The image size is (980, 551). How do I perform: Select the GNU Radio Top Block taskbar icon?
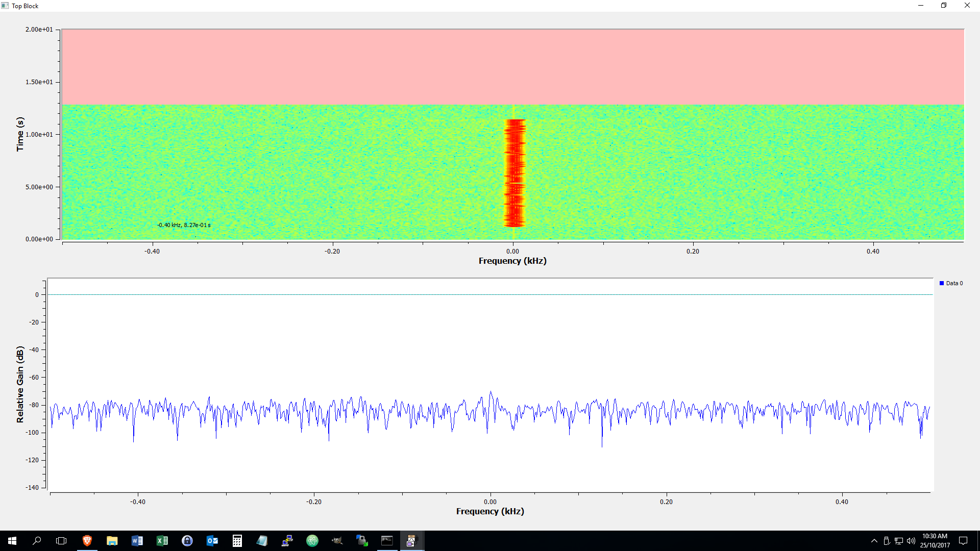click(412, 541)
